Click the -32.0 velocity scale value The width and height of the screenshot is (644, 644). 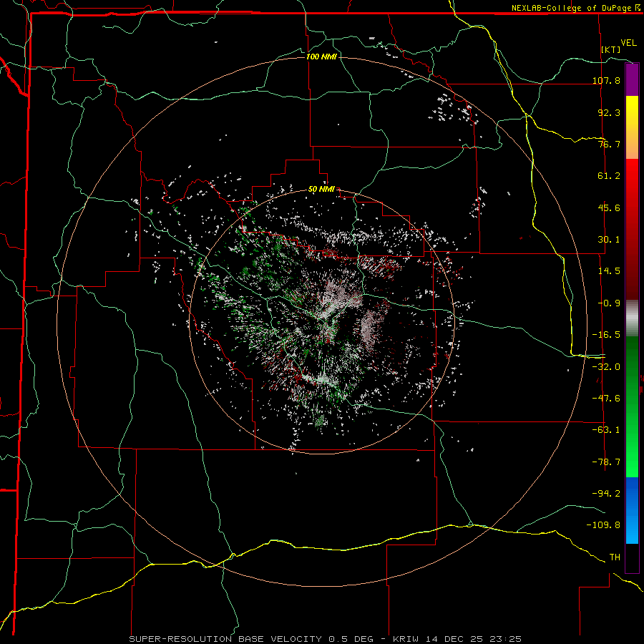pos(606,367)
